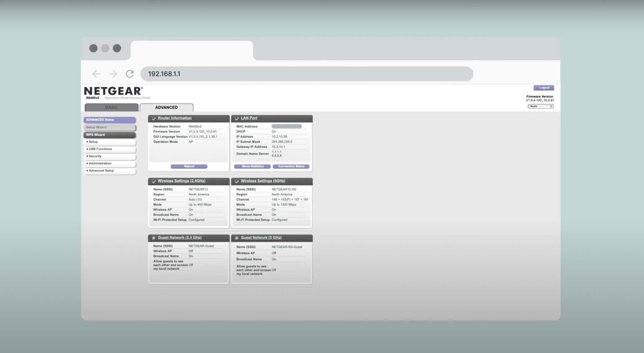Click the browser forward arrow icon
644x353 pixels.
[113, 74]
